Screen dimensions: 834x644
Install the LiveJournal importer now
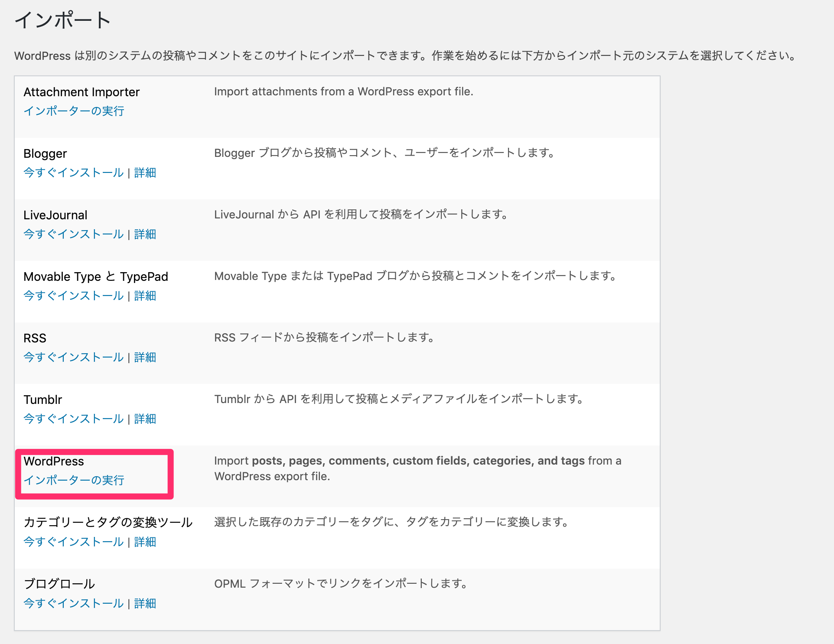pyautogui.click(x=74, y=234)
